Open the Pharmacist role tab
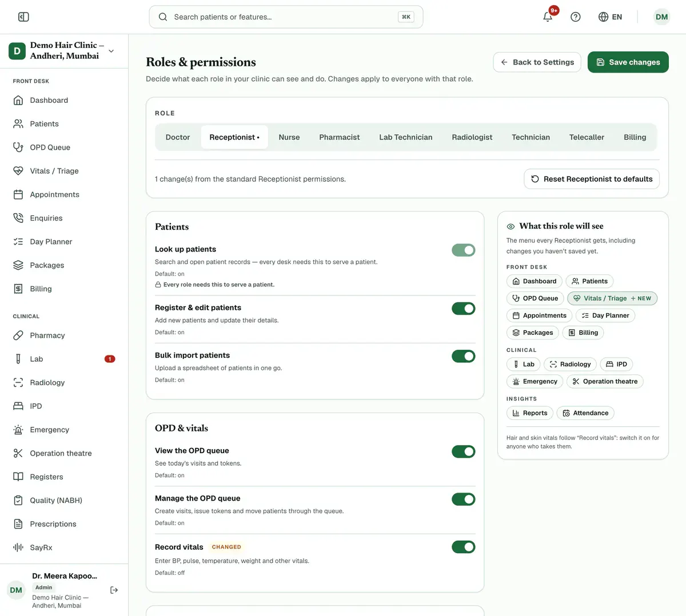 [340, 137]
